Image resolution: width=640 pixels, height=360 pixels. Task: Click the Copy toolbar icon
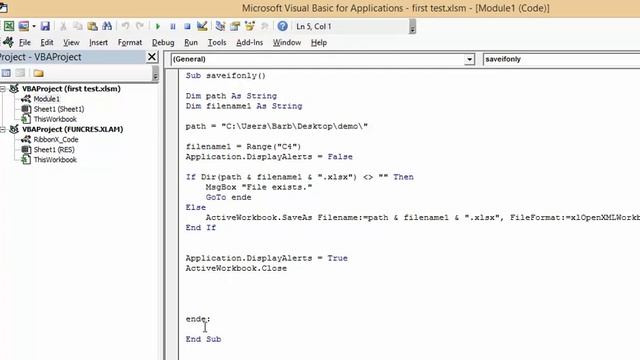tap(78, 27)
